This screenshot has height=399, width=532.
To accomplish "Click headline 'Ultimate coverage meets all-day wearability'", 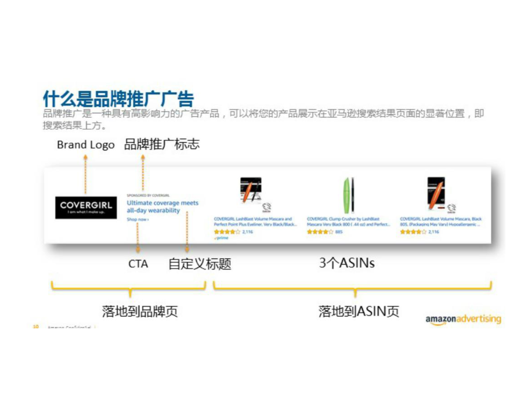I will [163, 207].
